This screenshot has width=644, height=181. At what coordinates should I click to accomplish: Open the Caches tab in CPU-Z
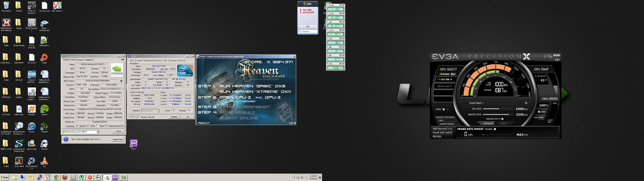pyautogui.click(x=139, y=61)
